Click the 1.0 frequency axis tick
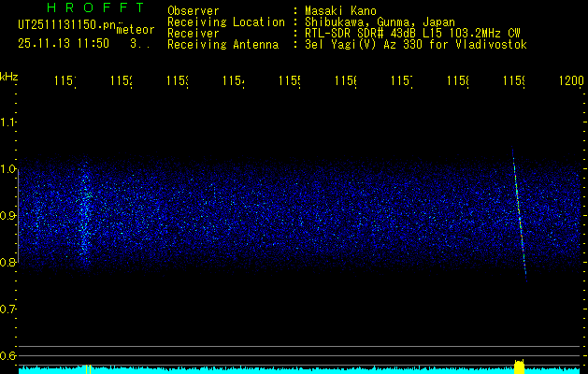 pos(8,169)
